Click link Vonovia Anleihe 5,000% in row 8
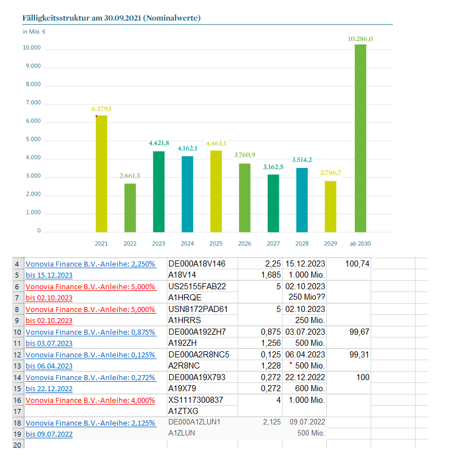Viewport: 467px width, 476px height. tap(90, 309)
